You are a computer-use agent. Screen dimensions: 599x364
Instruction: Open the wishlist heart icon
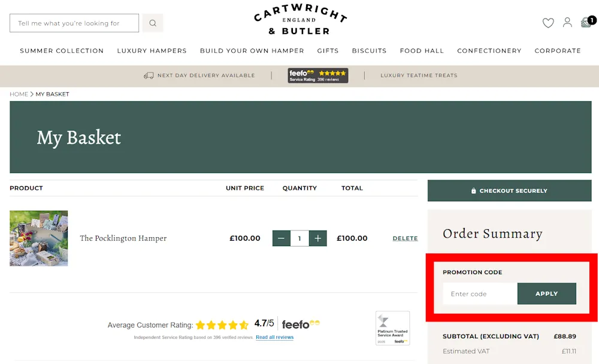548,23
